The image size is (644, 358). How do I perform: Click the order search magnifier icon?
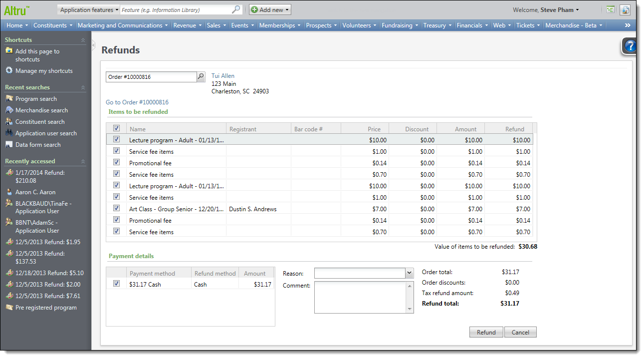pyautogui.click(x=201, y=77)
